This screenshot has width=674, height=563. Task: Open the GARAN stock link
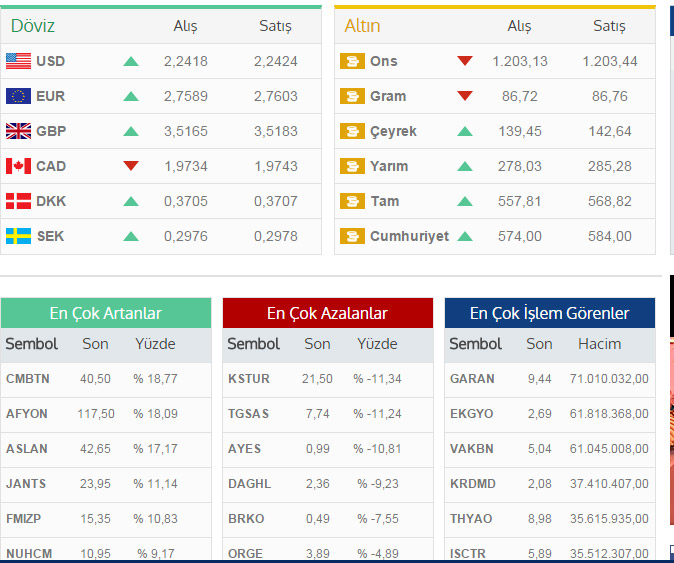tap(472, 379)
